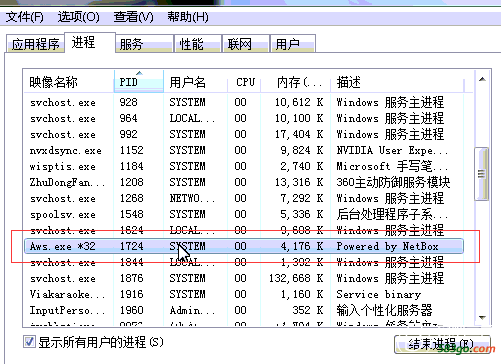Click description Powered by NetBox
The height and width of the screenshot is (364, 501).
[x=387, y=246]
